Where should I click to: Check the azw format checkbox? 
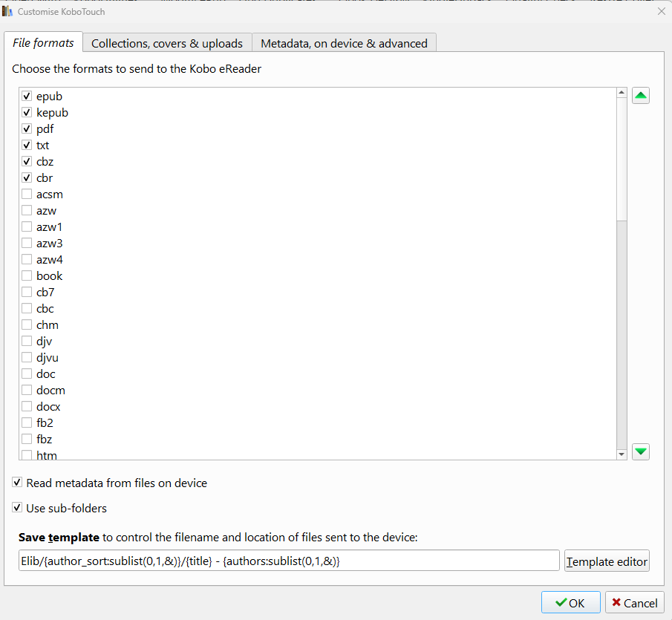(x=27, y=210)
